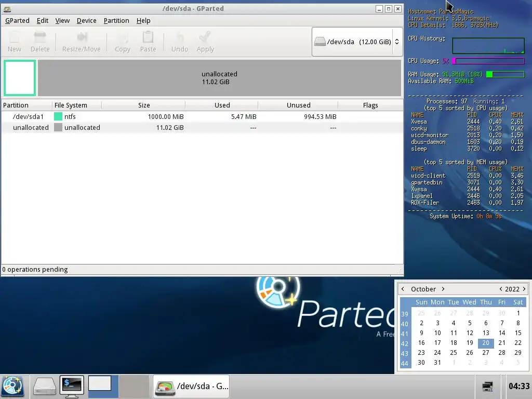The width and height of the screenshot is (532, 399).
Task: Switch to the first workspace in pager
Action: click(x=103, y=387)
